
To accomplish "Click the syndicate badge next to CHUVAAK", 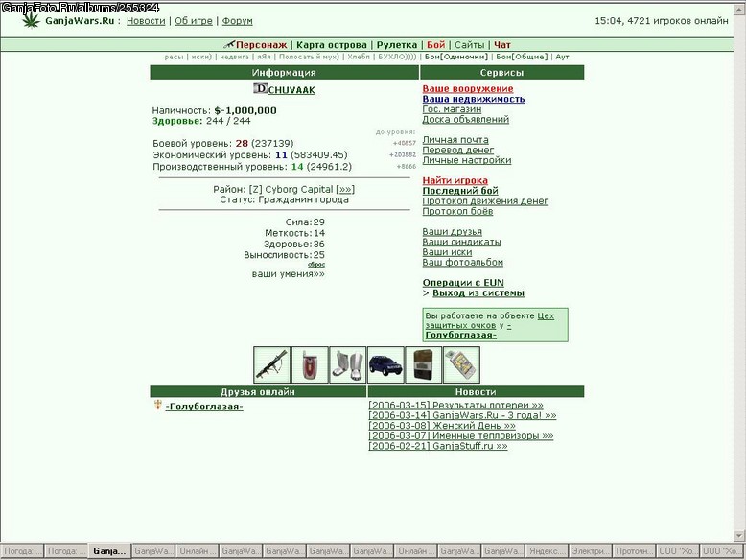I will coord(260,88).
